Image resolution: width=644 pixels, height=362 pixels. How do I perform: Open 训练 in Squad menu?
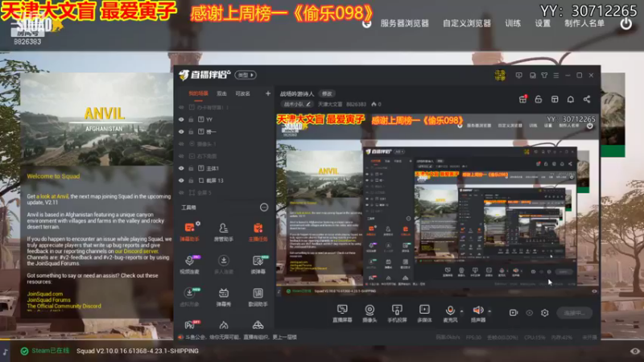pos(513,23)
